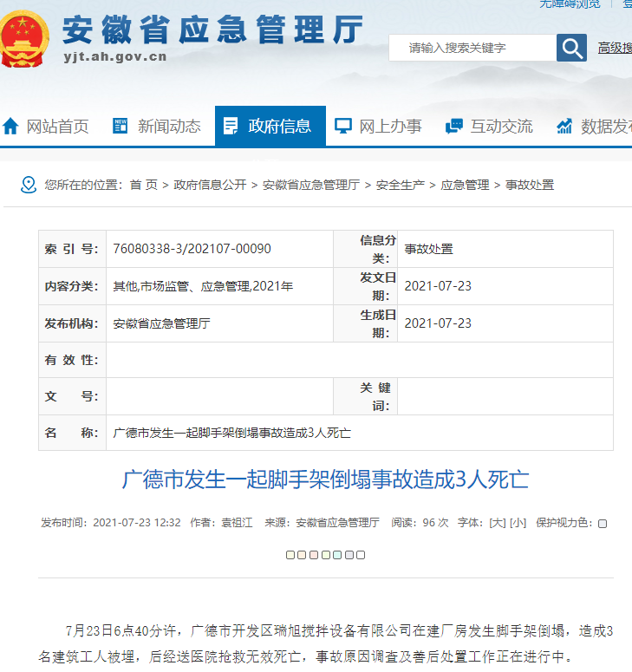632x672 pixels.
Task: Select the rightmost eye-protection color swatch
Action: [x=361, y=555]
